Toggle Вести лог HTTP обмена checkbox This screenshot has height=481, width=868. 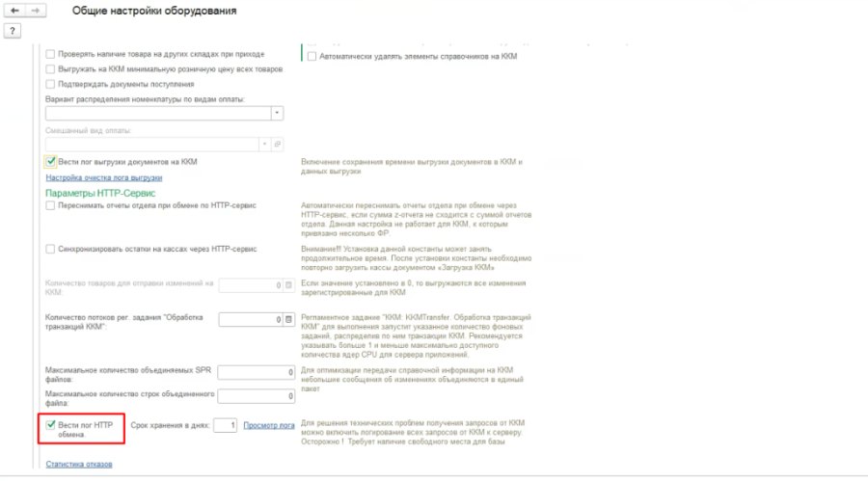50,425
